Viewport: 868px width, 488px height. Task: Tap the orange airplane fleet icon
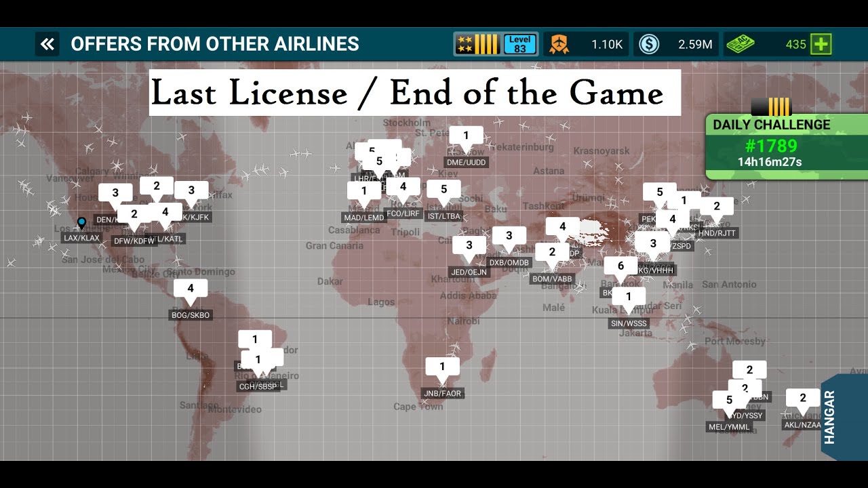coord(559,45)
